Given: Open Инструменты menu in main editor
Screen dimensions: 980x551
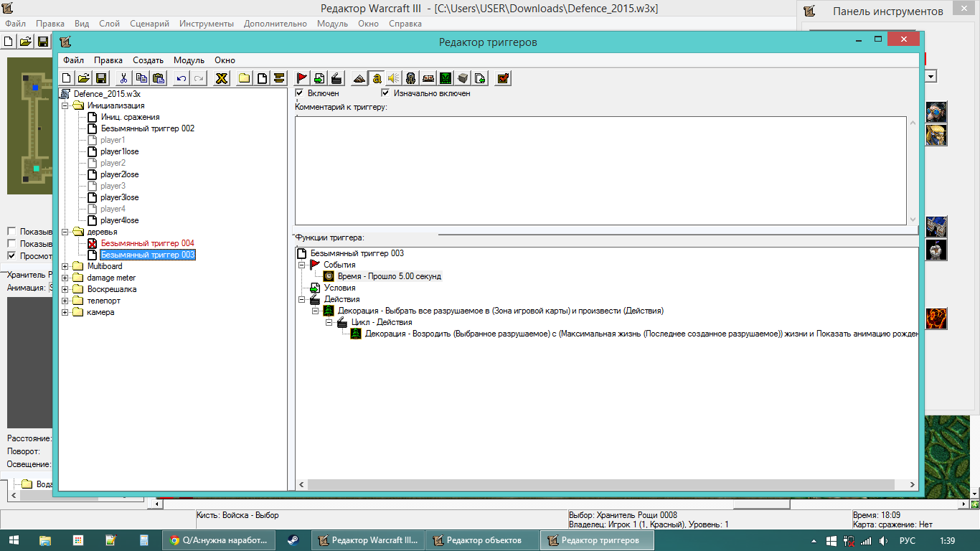Looking at the screenshot, I should tap(207, 24).
